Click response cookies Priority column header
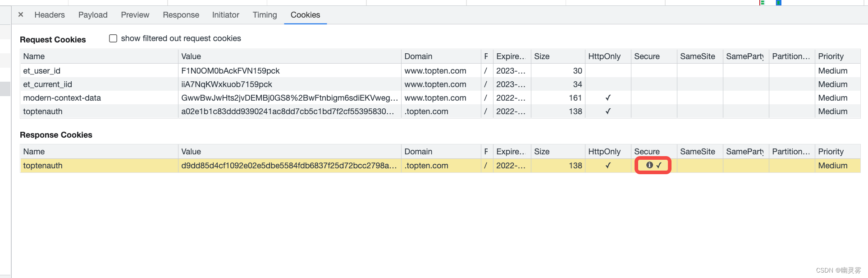This screenshot has width=868, height=278. click(838, 152)
